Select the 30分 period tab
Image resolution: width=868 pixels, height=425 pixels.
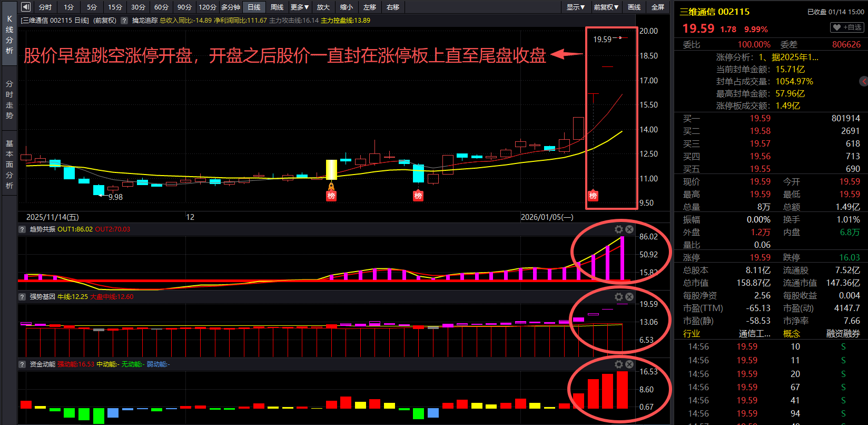pyautogui.click(x=139, y=7)
